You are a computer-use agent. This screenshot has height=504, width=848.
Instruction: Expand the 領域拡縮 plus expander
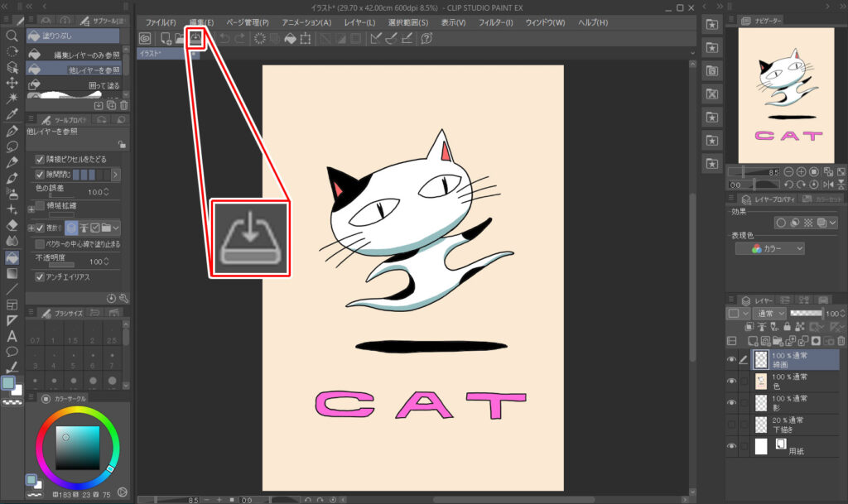point(31,209)
